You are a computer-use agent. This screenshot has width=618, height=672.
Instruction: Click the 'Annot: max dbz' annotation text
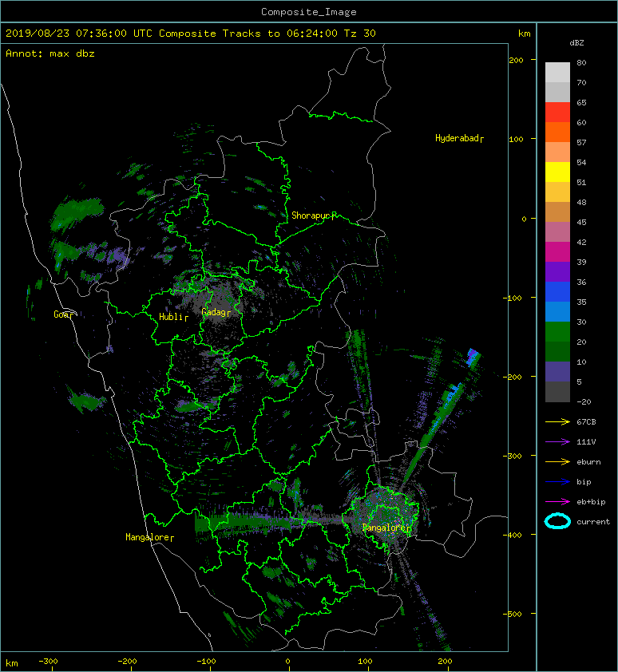50,53
